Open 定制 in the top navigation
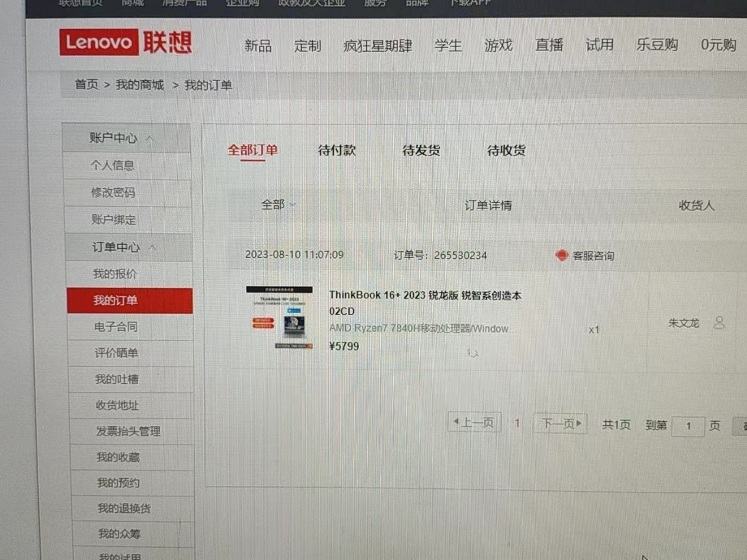Viewport: 747px width, 560px height. tap(308, 45)
